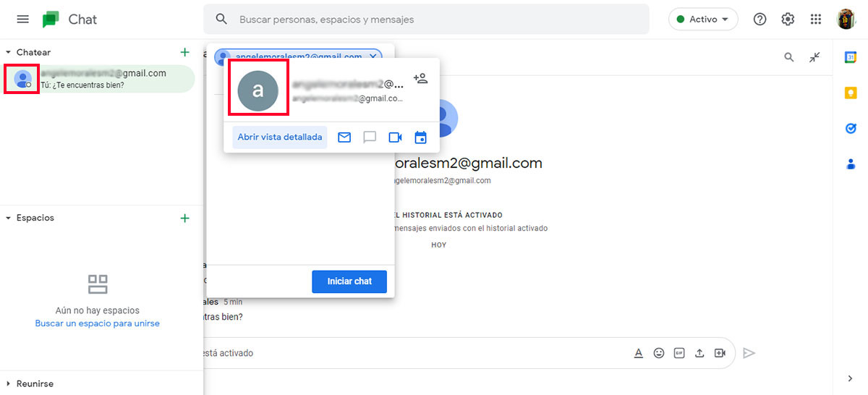Open the gmail.com conversation in Chatear
This screenshot has width=868, height=395.
(x=98, y=79)
